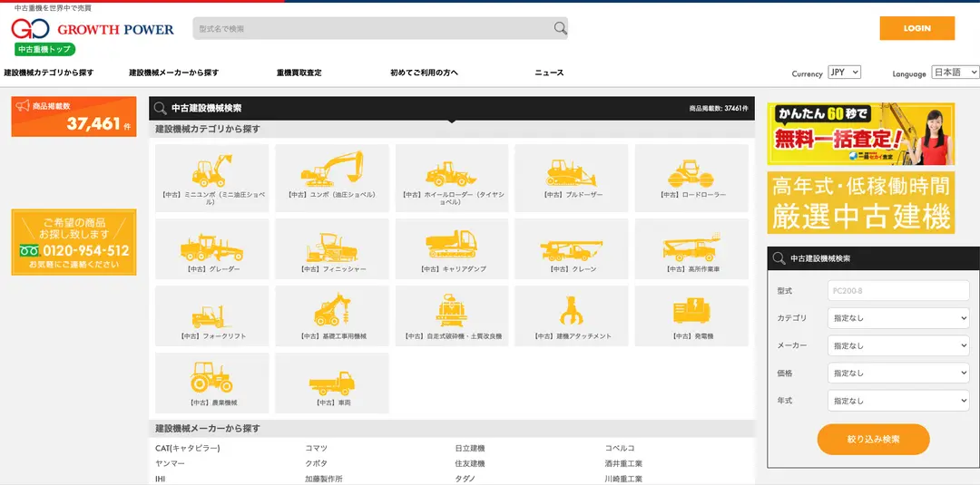Select the vehicles (車両) truck icon
This screenshot has height=485, width=980.
[x=332, y=383]
